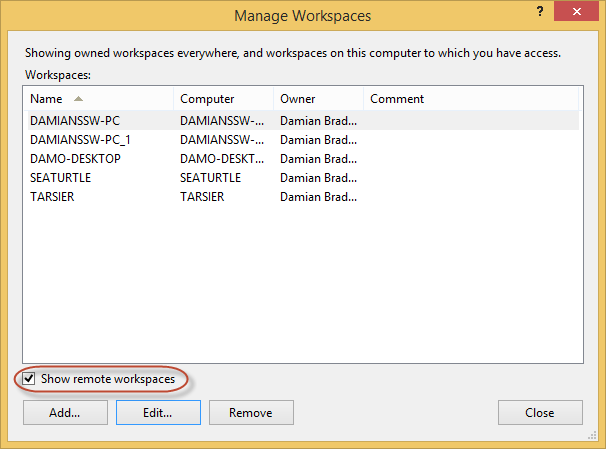Click the Show remote workspaces label
This screenshot has width=606, height=449.
point(108,379)
